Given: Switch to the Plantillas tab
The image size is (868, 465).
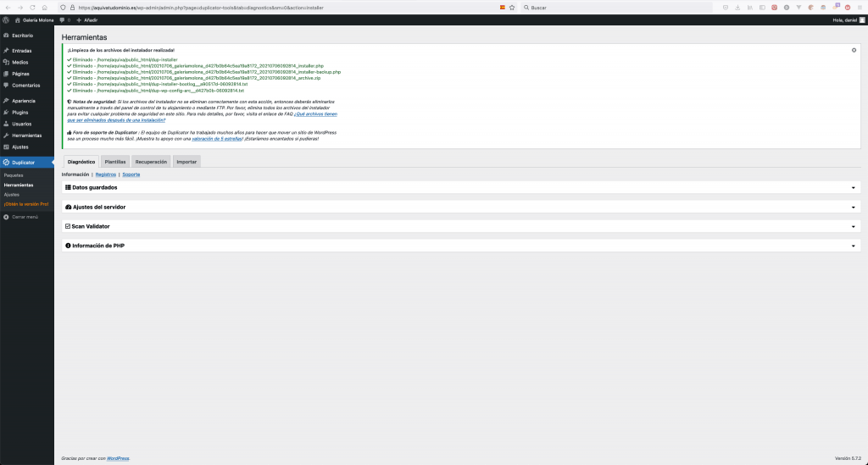Looking at the screenshot, I should coord(115,162).
